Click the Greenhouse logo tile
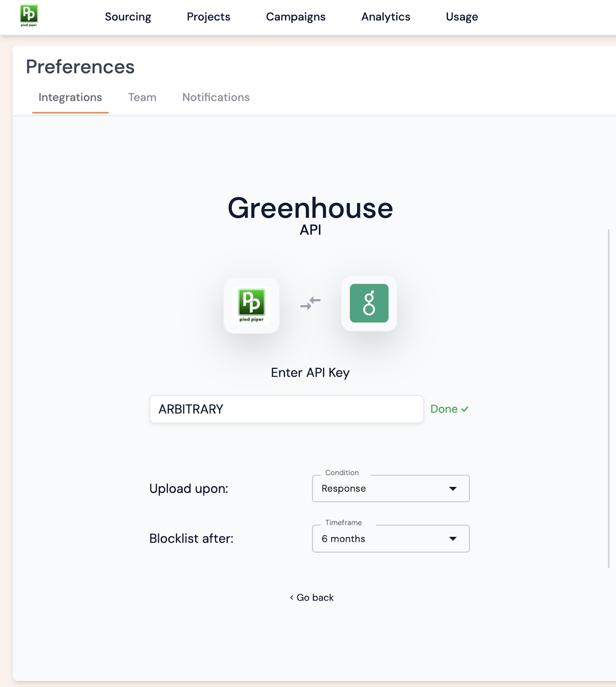Viewport: 616px width, 687px height. tap(369, 303)
